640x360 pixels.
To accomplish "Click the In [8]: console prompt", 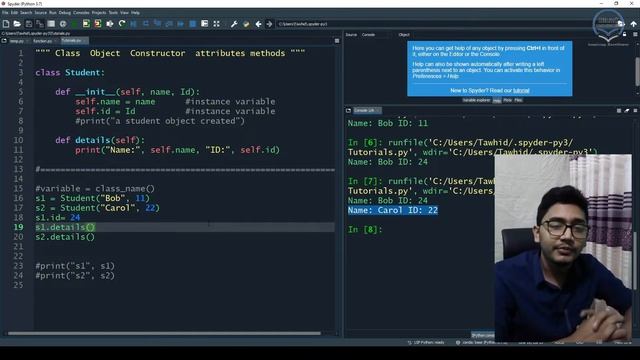I will tap(365, 229).
